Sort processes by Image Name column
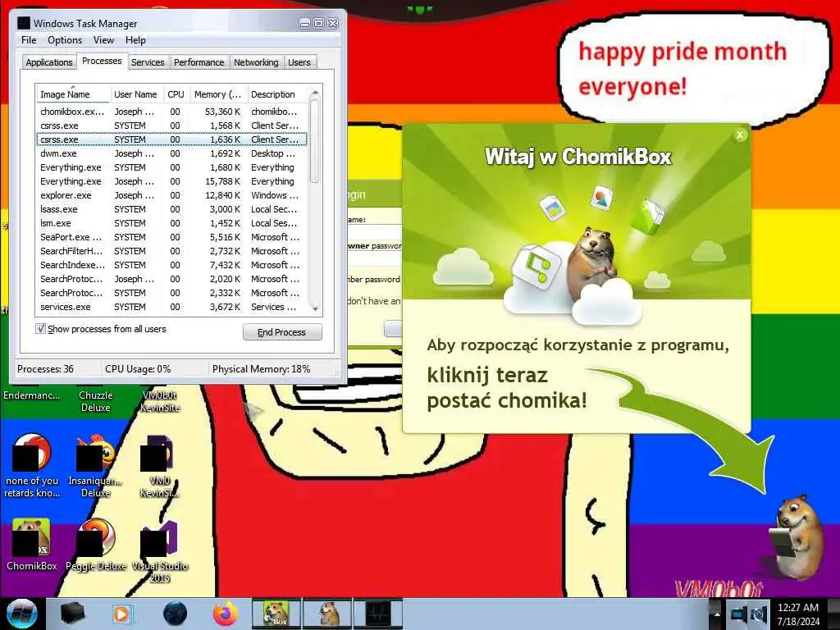Viewport: 840px width, 630px height. click(73, 94)
